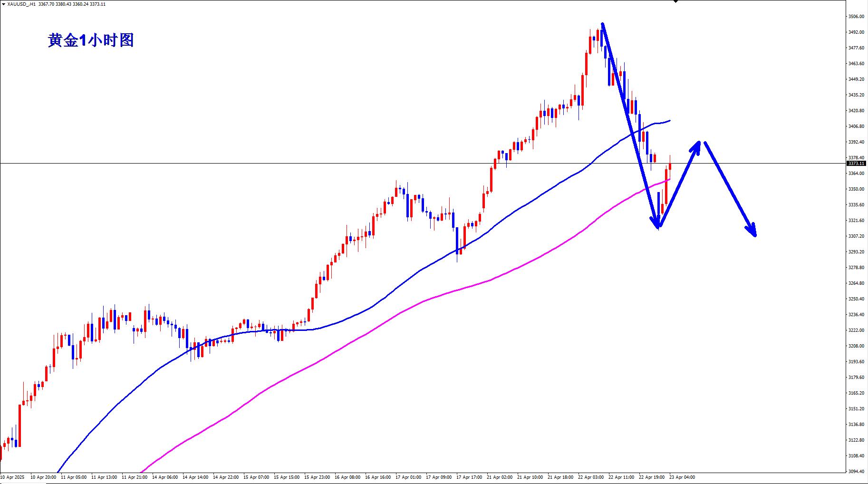Viewport: 868px width, 484px height.
Task: Click the steep blue arrow's bottom tip
Action: click(x=658, y=226)
